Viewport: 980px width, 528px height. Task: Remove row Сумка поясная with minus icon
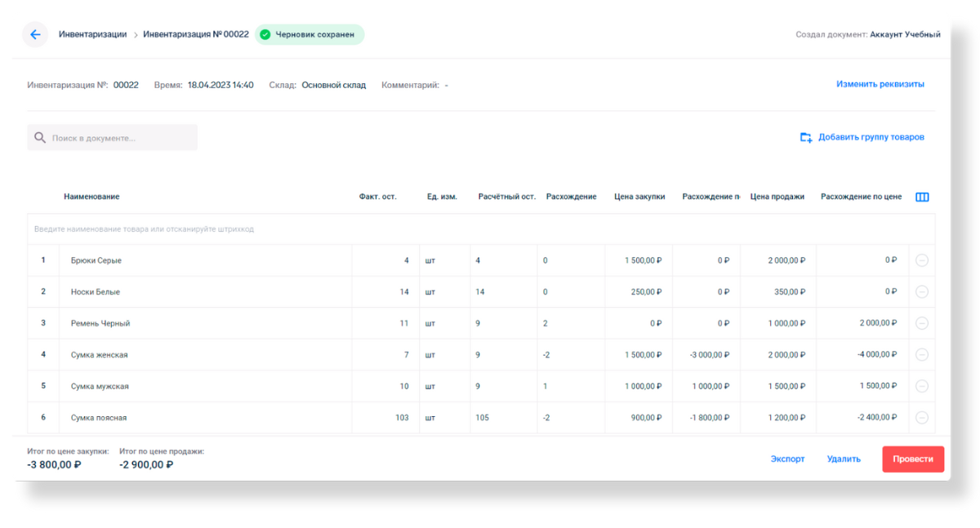coord(922,418)
